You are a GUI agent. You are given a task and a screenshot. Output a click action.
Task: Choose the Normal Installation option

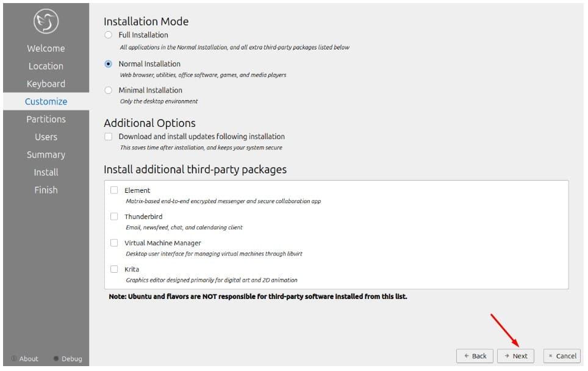click(x=109, y=63)
